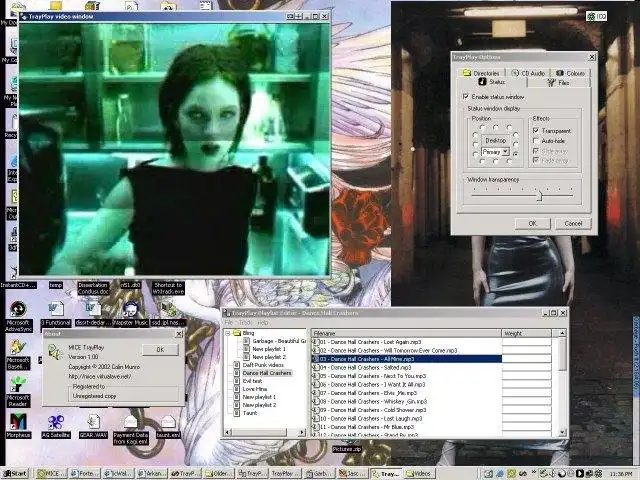Select 03 - Dance Hall Crashers - All Mine.mp3

click(407, 359)
